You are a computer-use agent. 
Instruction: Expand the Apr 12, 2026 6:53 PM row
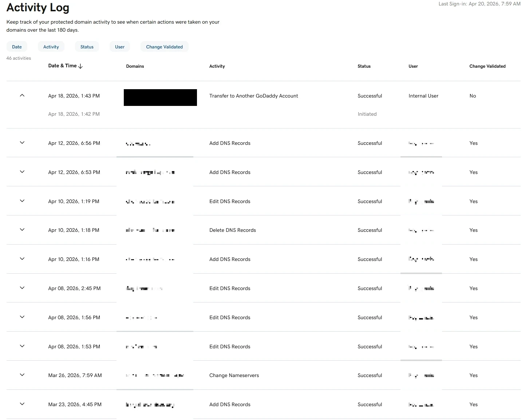click(22, 172)
